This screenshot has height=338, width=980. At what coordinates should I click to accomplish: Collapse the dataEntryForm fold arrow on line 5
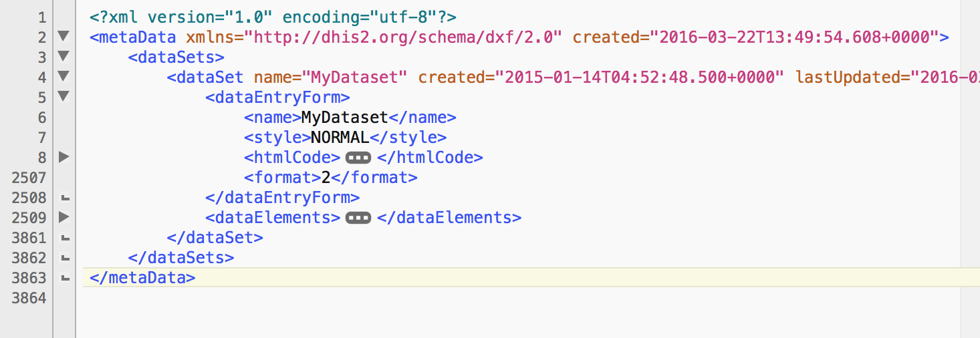coord(64,96)
